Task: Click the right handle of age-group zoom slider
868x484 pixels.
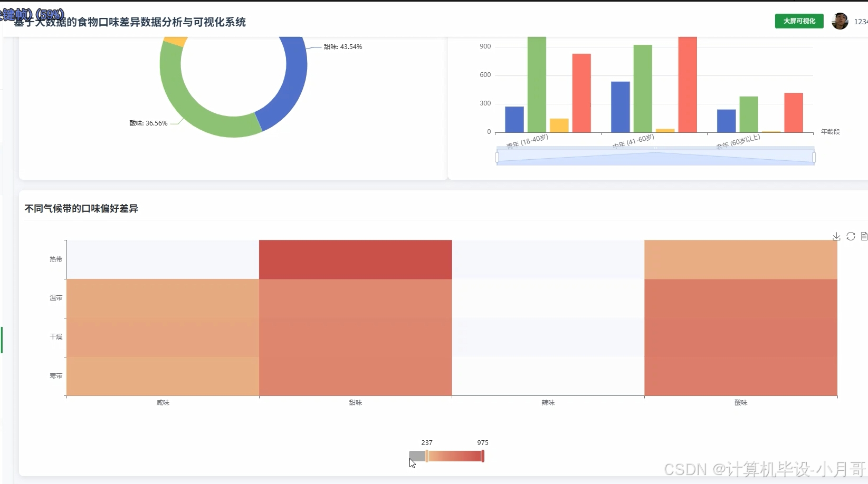Action: pos(814,157)
